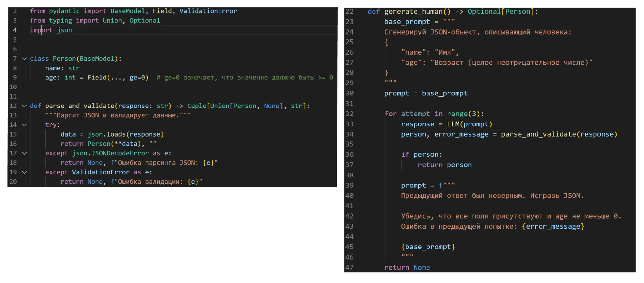Click 'for attempt in range(3)' line

[434, 114]
